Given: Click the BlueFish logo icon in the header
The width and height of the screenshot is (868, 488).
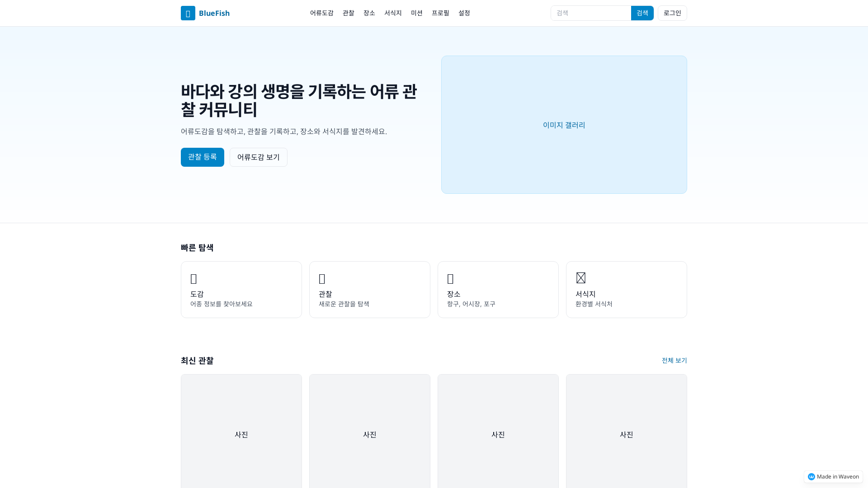Looking at the screenshot, I should 188,13.
